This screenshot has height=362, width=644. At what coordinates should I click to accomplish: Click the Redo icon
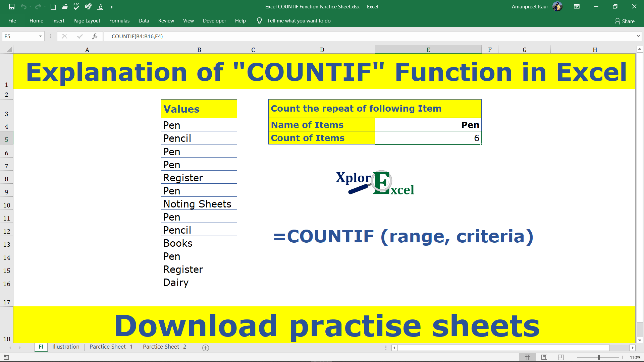pyautogui.click(x=39, y=6)
